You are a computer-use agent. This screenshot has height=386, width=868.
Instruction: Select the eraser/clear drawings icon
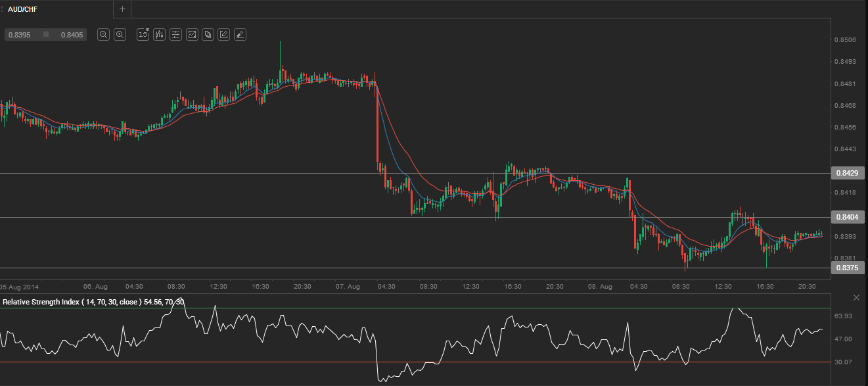[x=240, y=35]
